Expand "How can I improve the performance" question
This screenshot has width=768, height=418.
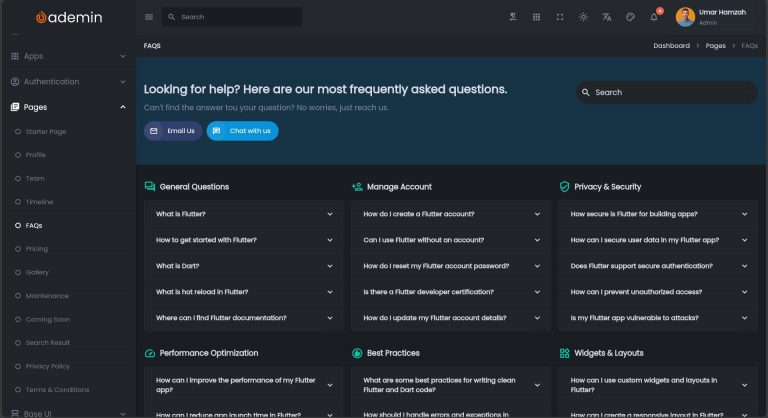[x=244, y=385]
